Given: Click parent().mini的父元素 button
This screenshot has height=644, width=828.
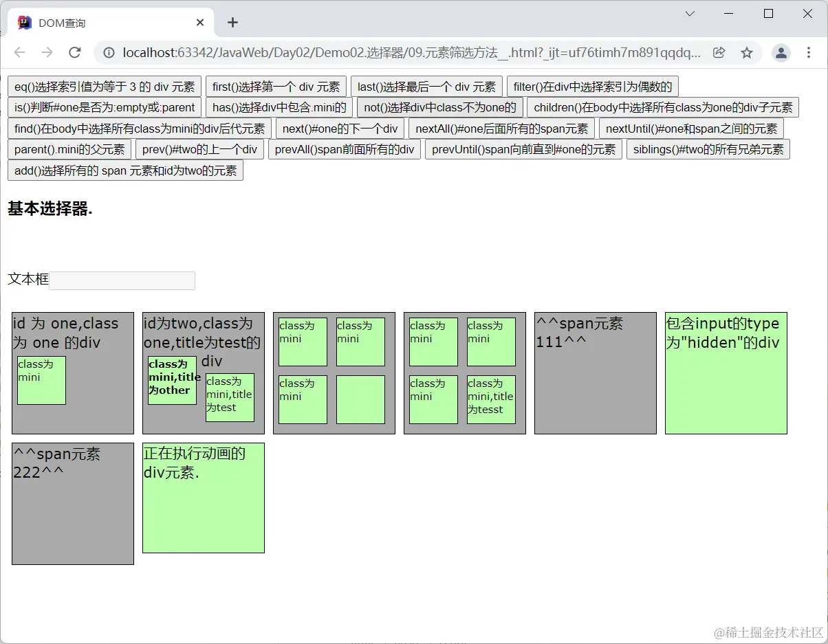Looking at the screenshot, I should coord(69,149).
